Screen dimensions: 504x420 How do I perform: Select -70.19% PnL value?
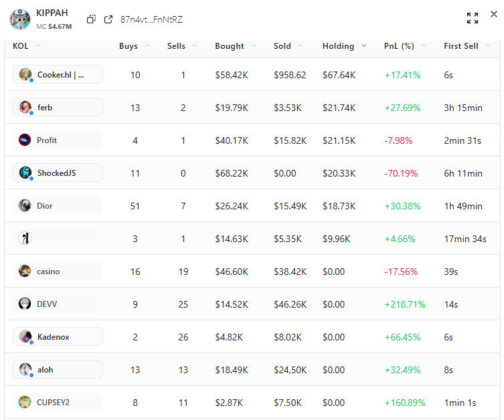click(x=401, y=173)
